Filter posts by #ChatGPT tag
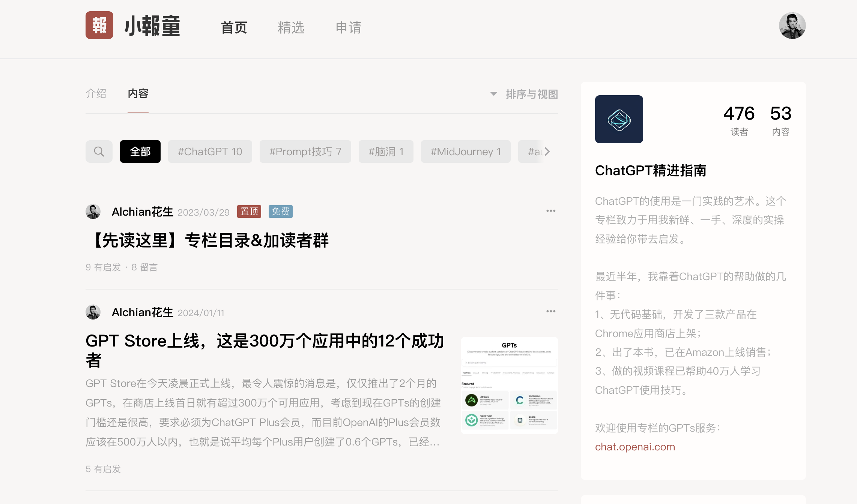857x504 pixels. (x=210, y=151)
